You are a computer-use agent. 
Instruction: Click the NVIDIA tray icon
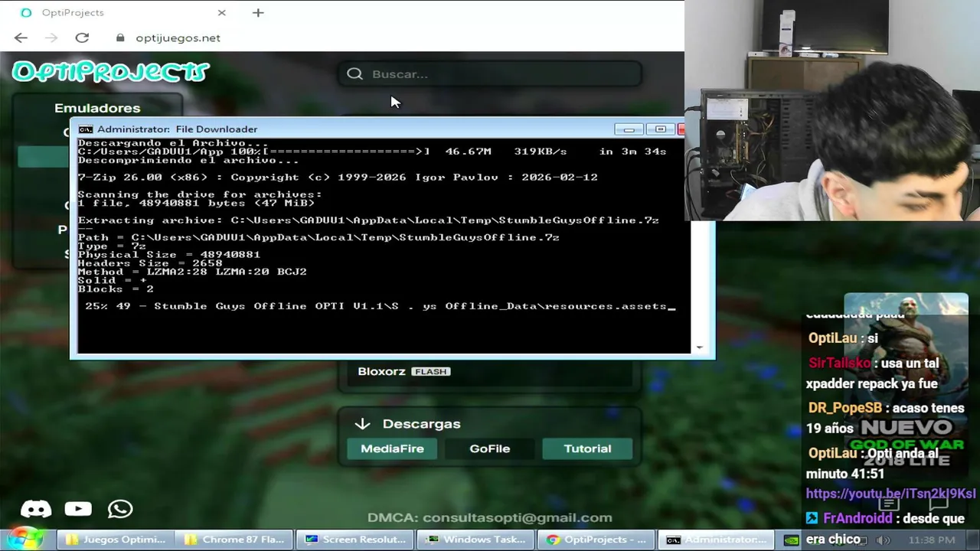point(791,540)
